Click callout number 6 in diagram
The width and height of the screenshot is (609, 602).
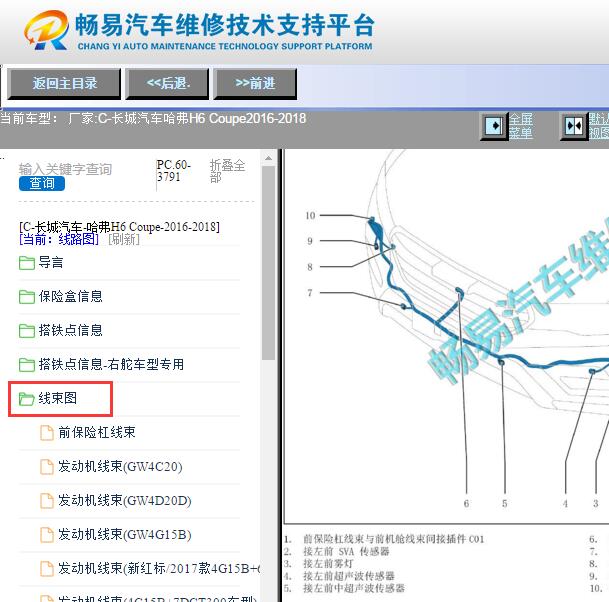click(x=466, y=504)
